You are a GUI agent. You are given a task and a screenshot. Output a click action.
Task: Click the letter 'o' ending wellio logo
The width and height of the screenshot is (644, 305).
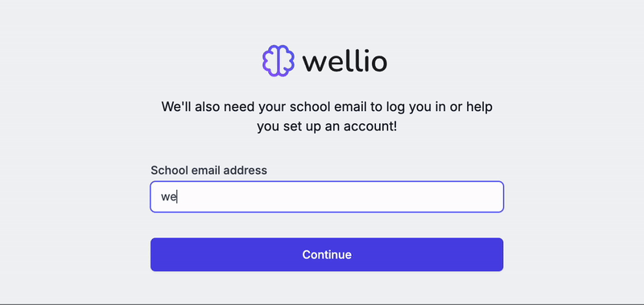click(378, 64)
